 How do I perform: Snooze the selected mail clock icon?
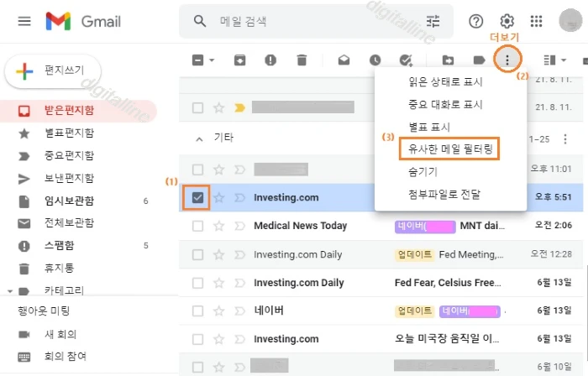pyautogui.click(x=375, y=60)
